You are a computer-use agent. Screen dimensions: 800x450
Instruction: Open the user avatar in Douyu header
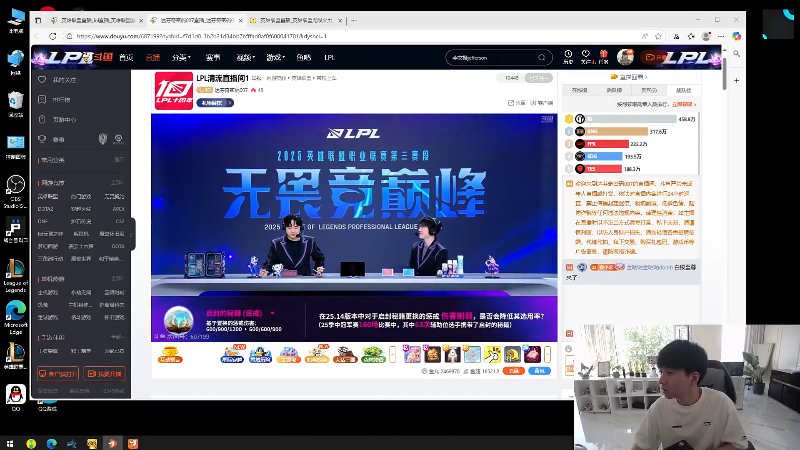coord(625,57)
